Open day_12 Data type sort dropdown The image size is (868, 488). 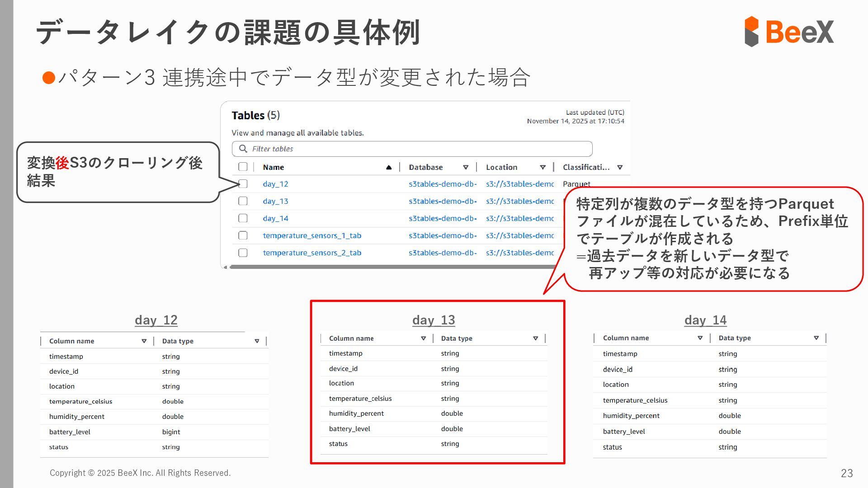(x=257, y=341)
